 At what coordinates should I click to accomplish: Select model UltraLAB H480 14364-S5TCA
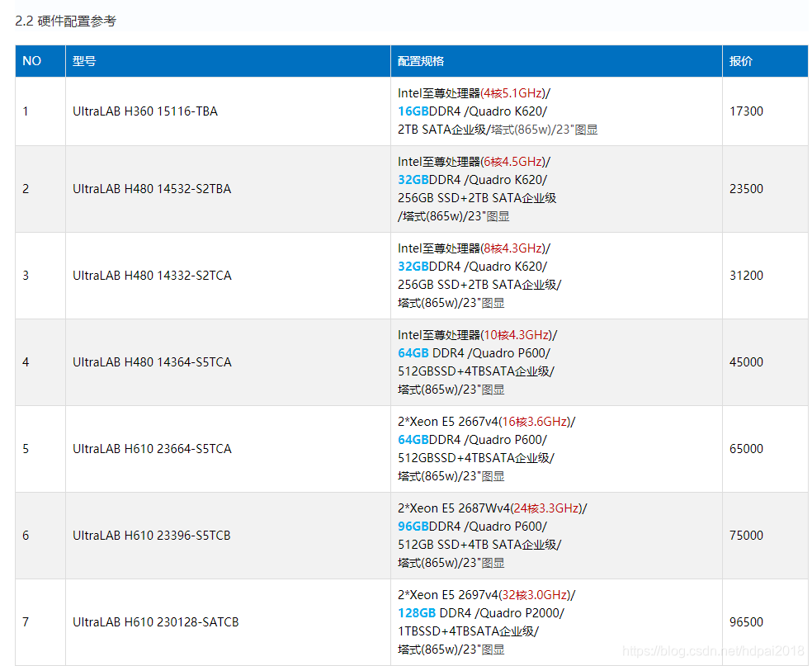pos(152,362)
